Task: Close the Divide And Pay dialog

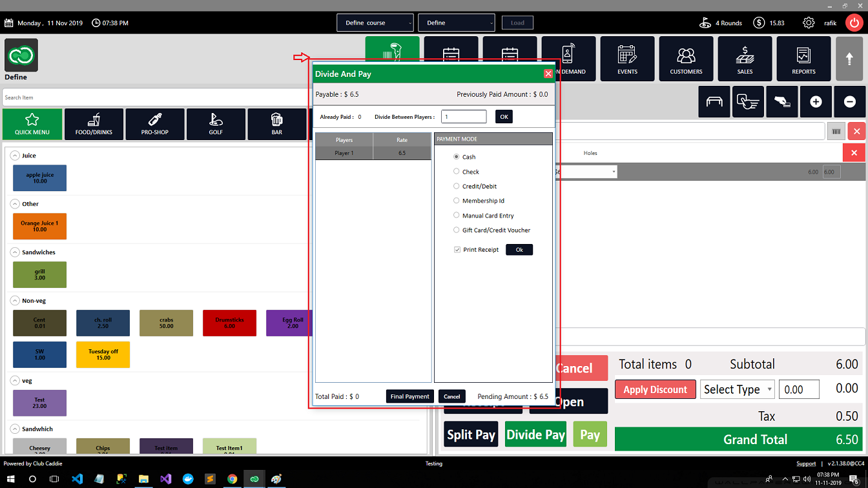Action: [x=548, y=74]
